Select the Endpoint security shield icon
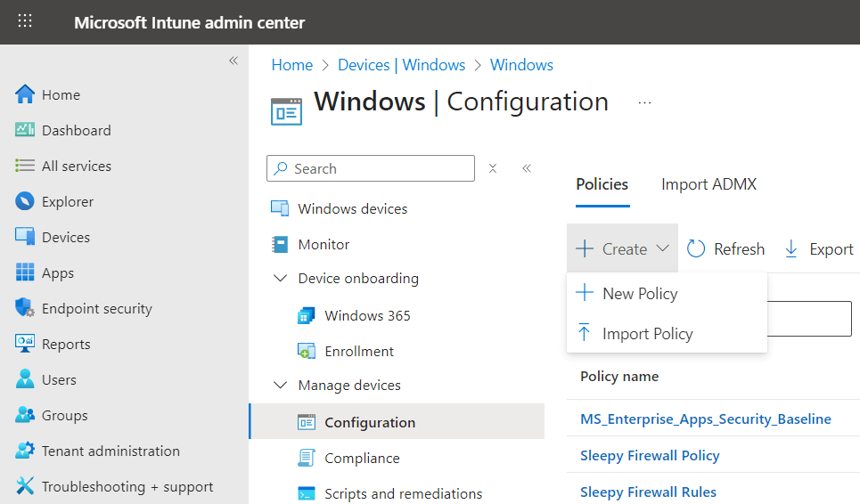Viewport: 860px width, 504px height. tap(25, 308)
